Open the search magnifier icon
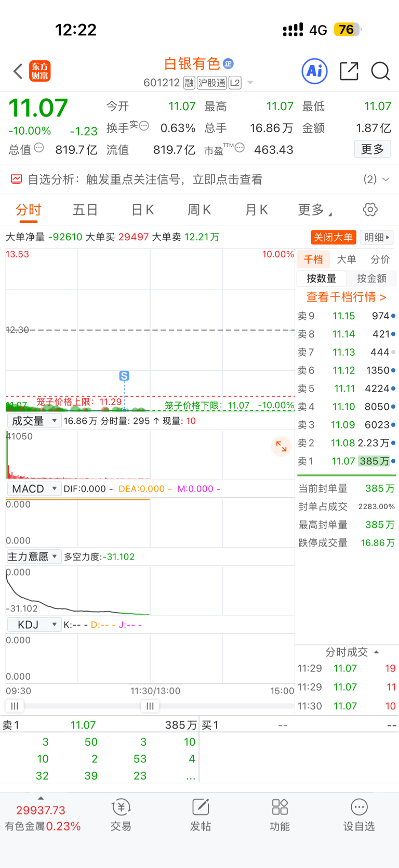 pyautogui.click(x=380, y=71)
